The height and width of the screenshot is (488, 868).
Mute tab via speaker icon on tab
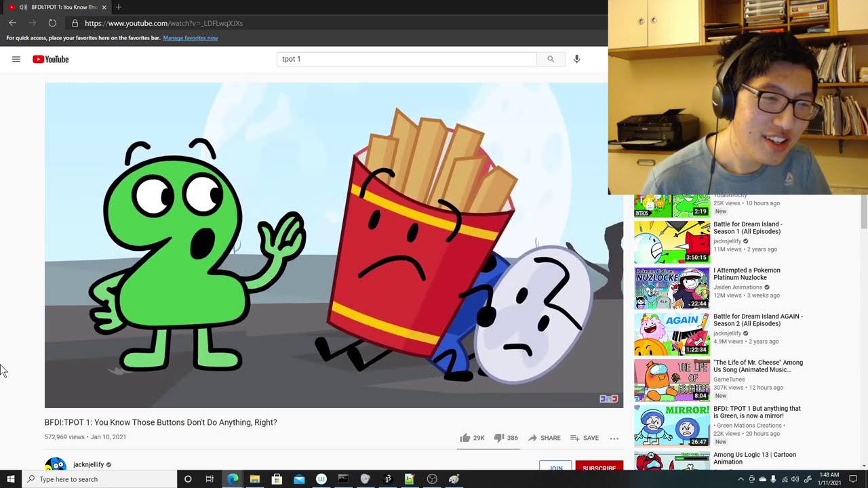[x=24, y=7]
